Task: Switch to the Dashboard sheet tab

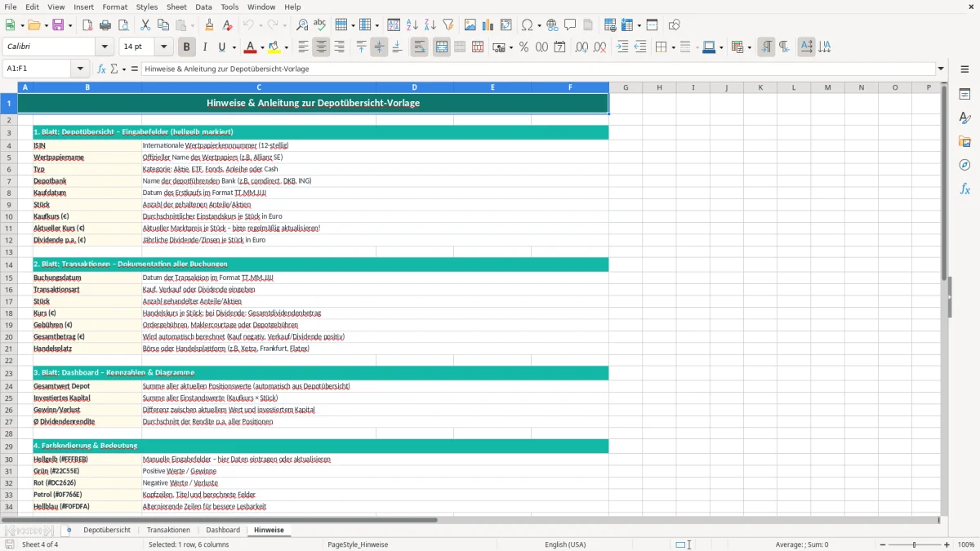Action: 223,530
